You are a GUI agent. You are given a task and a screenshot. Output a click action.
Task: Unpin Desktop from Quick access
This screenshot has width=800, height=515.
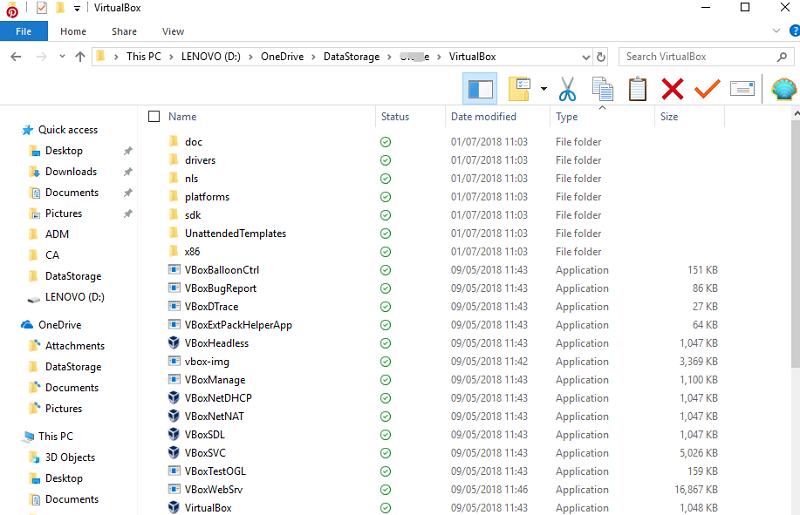tap(128, 151)
